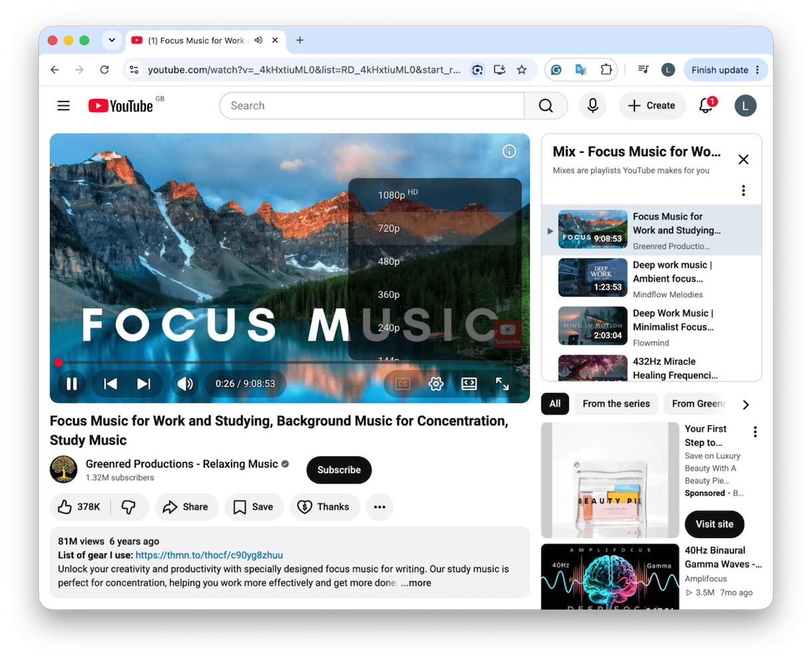
Task: Subscribe to Greenred Productions
Action: (339, 470)
